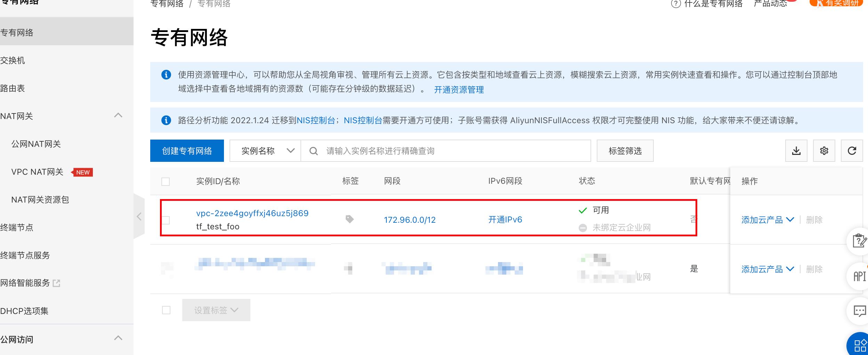868x355 pixels.
Task: Refresh the VPC list
Action: [x=852, y=151]
